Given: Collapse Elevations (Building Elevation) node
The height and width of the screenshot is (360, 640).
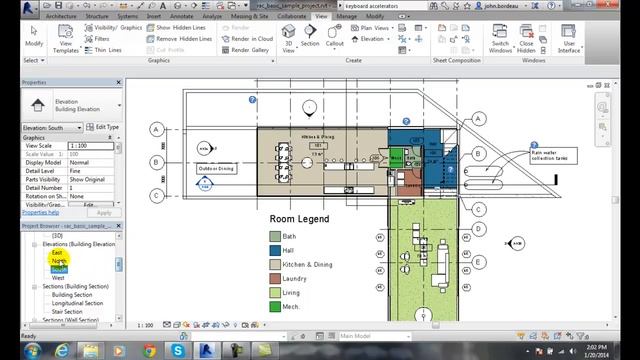Looking at the screenshot, I should click(35, 244).
